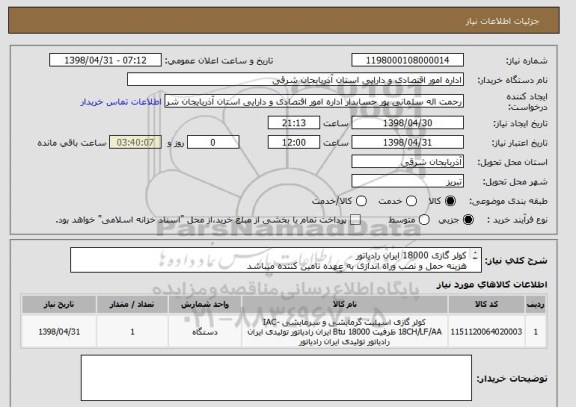Viewport: 576px width, 407px height.
Task: Click the دستگاه unit cell
Action: coord(205,332)
